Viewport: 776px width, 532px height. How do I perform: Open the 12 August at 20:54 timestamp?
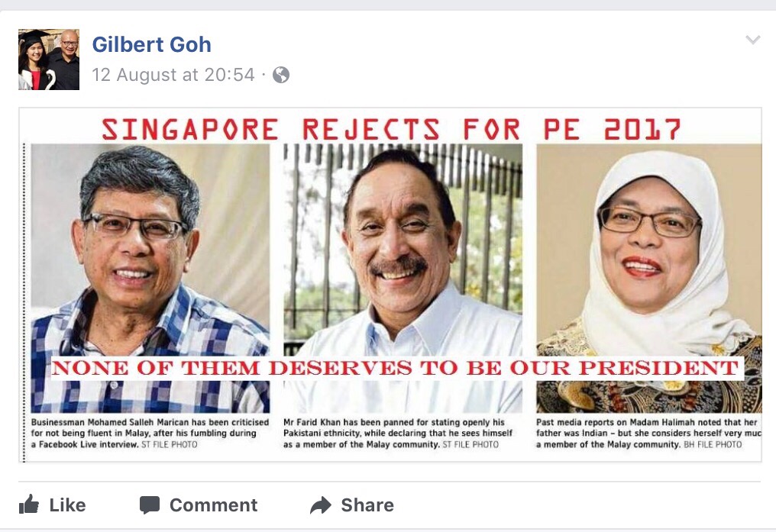pyautogui.click(x=173, y=75)
